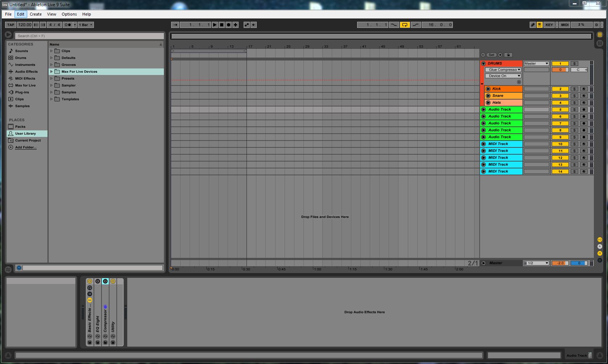Solo the Kick track
Image resolution: width=608 pixels, height=364 pixels.
(x=574, y=89)
